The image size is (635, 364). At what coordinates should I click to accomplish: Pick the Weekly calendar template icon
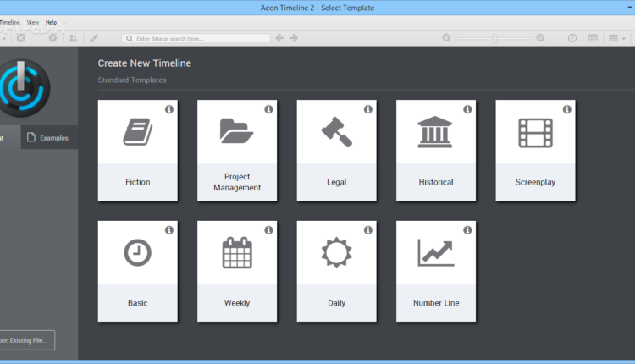tap(236, 253)
